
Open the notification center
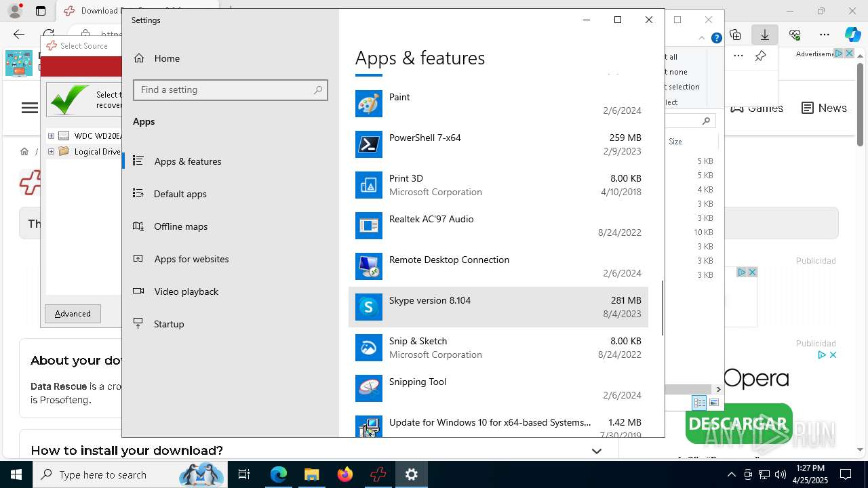(846, 474)
